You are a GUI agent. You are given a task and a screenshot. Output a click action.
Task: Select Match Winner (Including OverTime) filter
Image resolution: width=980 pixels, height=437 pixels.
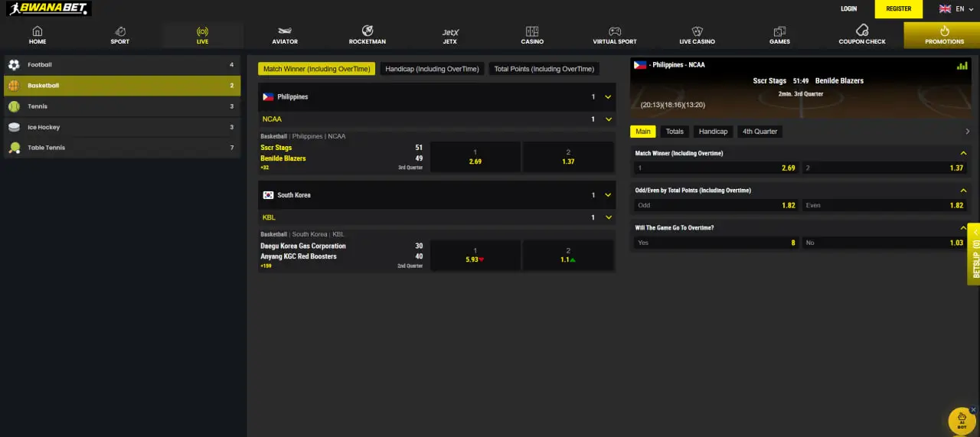(x=317, y=69)
